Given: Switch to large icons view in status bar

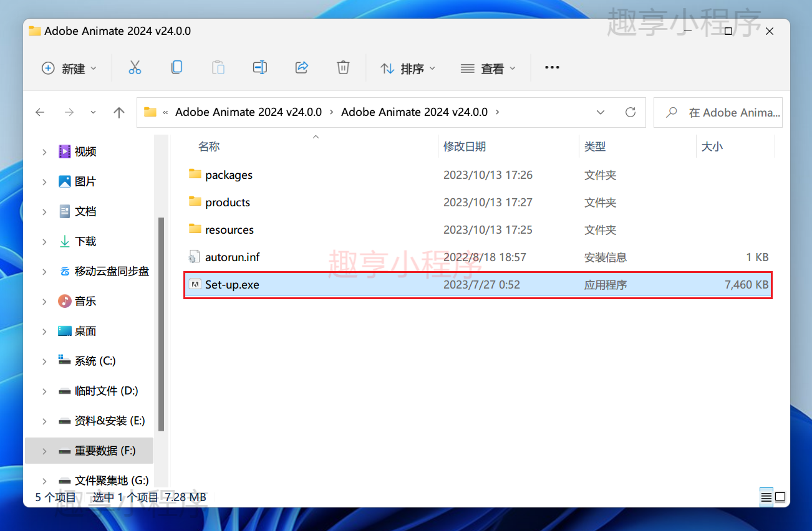Looking at the screenshot, I should (780, 497).
